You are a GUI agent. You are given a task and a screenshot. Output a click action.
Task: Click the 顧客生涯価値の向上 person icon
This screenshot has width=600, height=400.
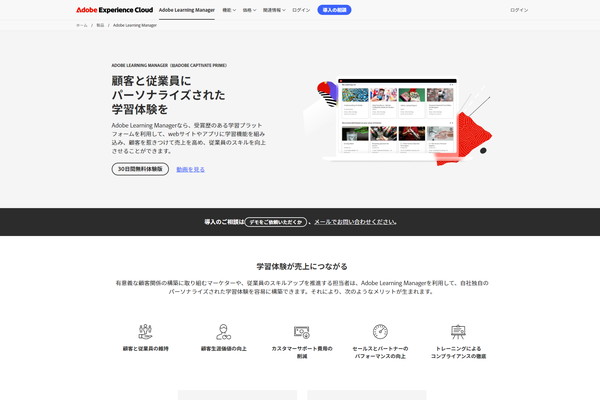[x=223, y=331]
